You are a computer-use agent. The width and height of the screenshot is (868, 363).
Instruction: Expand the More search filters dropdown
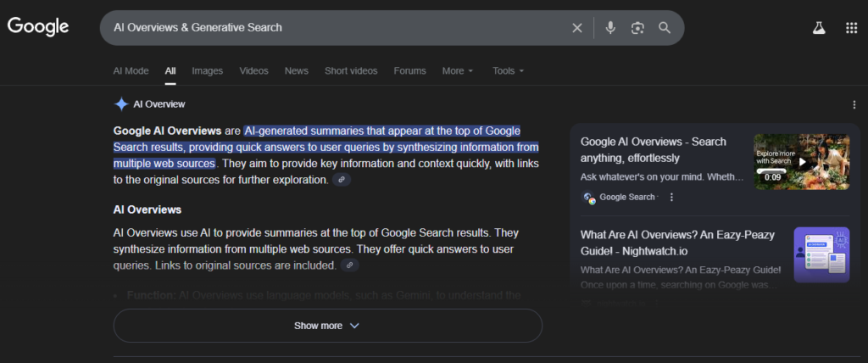pos(458,71)
